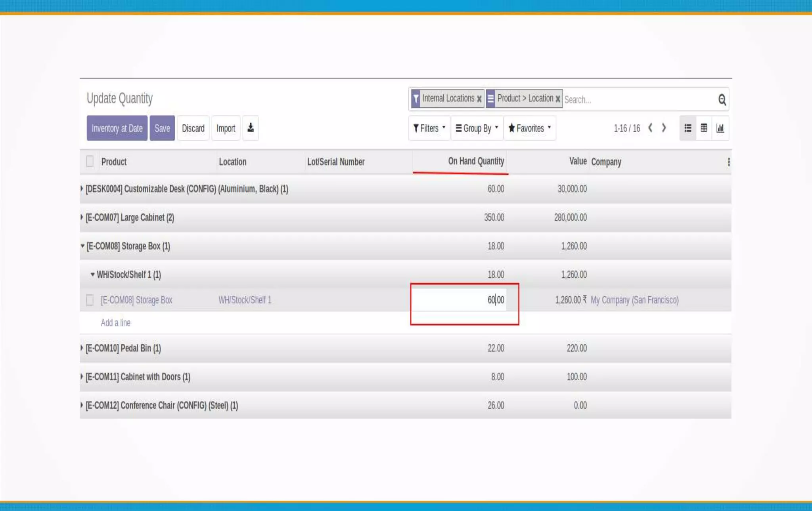Collapse the WH/Stock/Shelf 1 subgroup

(x=92, y=275)
